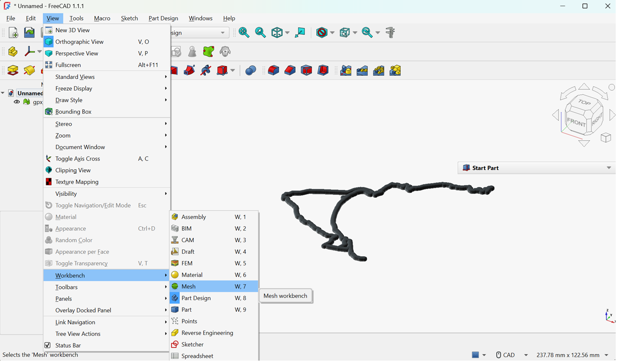Click the measure caliper icon
The image size is (622, 364).
click(x=390, y=33)
